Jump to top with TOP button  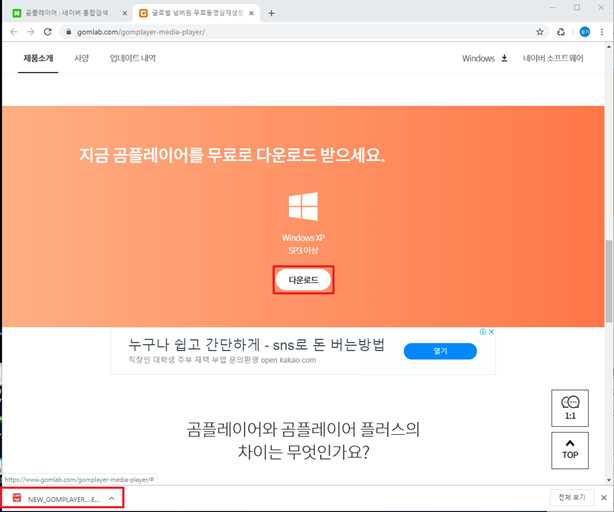click(570, 450)
